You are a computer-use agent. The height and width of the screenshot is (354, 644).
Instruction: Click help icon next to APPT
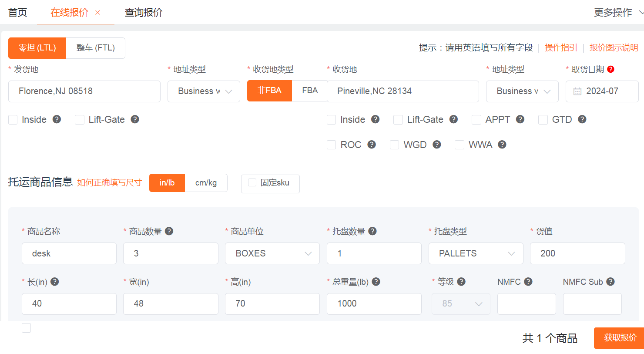pos(520,119)
